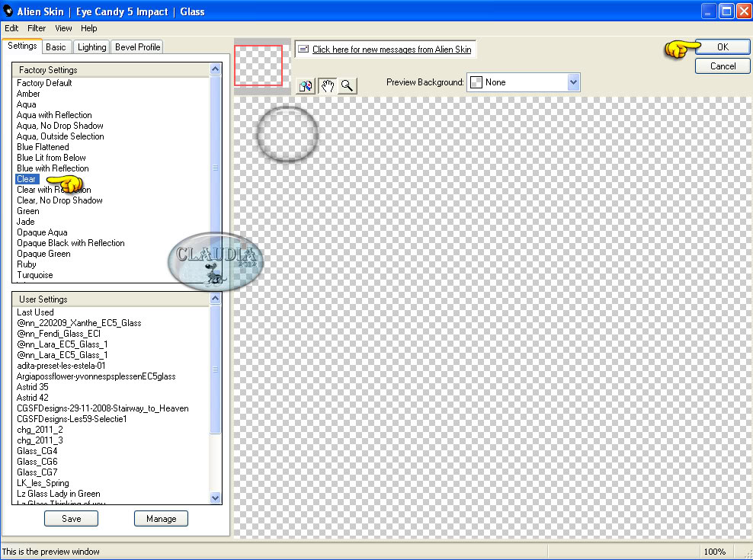753x560 pixels.
Task: Toggle the show original preview icon
Action: 306,86
